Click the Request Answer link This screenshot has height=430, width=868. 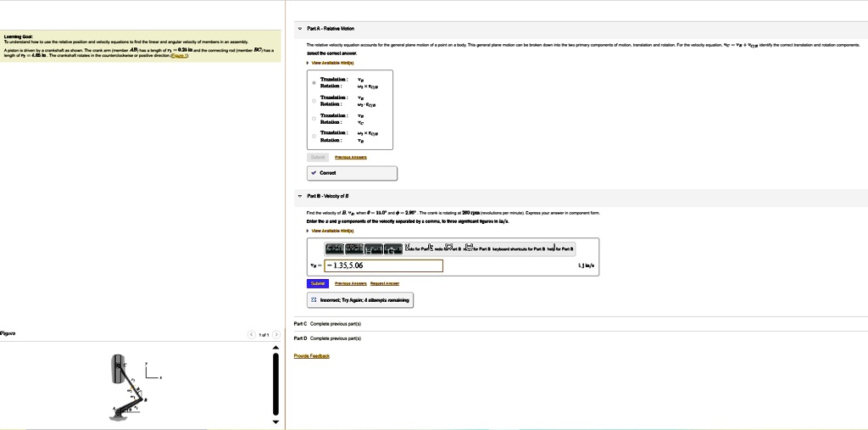384,284
